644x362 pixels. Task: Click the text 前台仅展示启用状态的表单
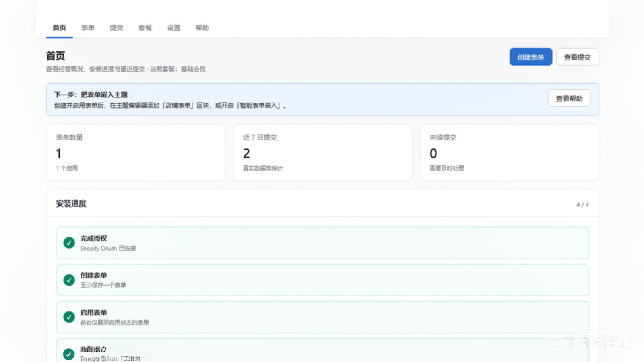[114, 323]
